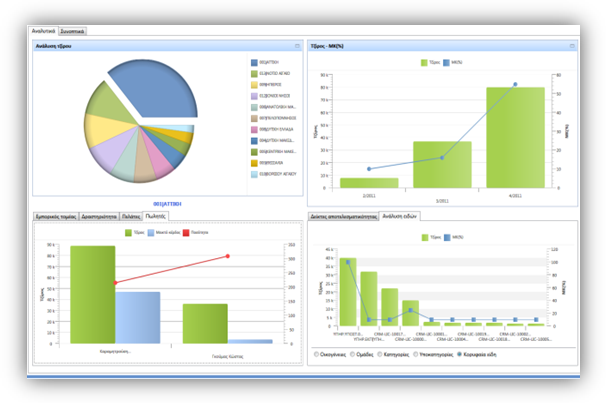
Task: Click the ΑΝΑΤΟΛΙΚΗ ΜΑ... legend label
Action: pyautogui.click(x=277, y=107)
